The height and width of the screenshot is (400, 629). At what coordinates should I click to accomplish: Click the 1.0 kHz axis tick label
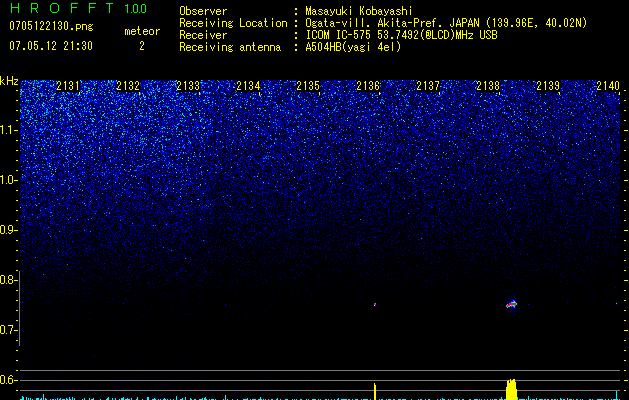click(x=8, y=180)
